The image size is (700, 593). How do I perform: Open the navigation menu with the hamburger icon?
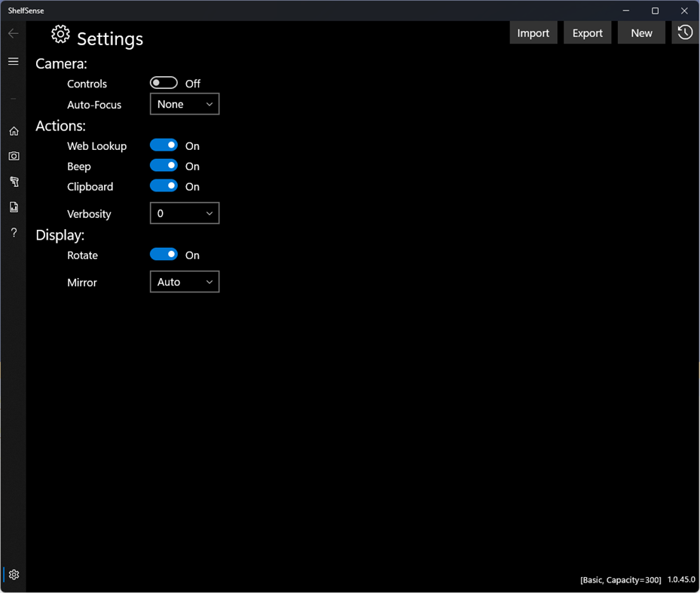tap(13, 61)
